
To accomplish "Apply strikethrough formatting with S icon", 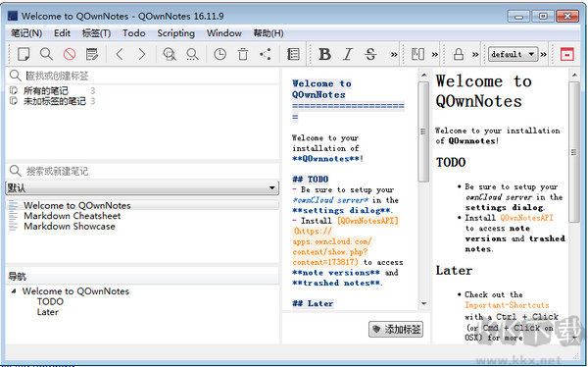I will tap(370, 54).
